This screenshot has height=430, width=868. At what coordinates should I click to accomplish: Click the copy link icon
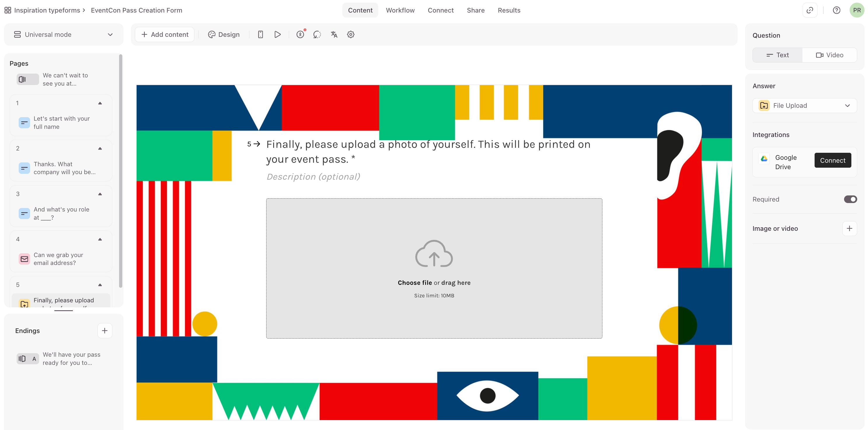tap(809, 10)
